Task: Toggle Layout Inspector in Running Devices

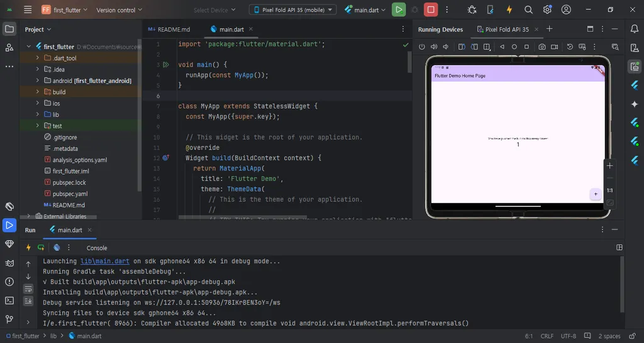Action: coord(615,46)
